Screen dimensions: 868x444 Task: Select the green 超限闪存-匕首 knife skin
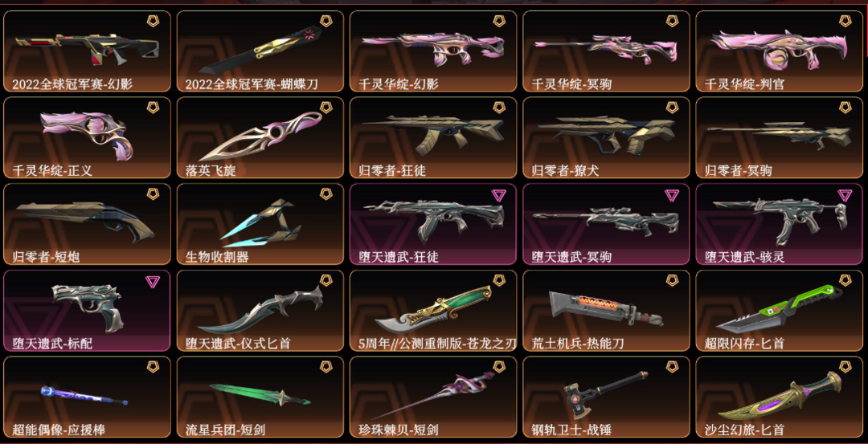(x=779, y=310)
